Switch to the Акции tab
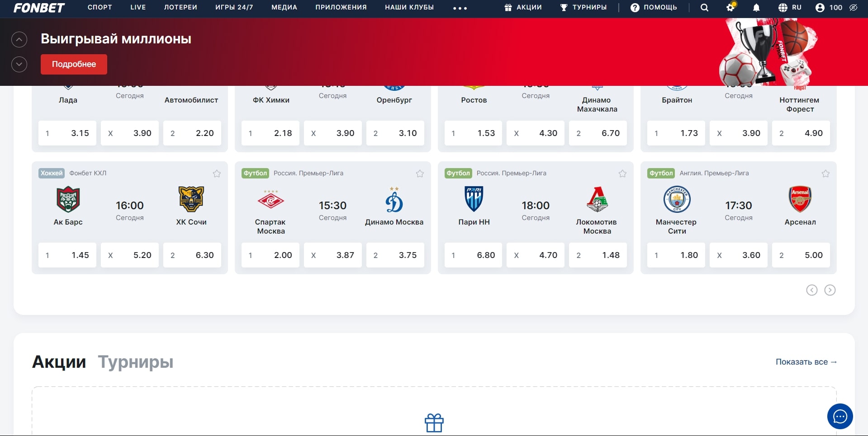868x436 pixels. coord(59,362)
